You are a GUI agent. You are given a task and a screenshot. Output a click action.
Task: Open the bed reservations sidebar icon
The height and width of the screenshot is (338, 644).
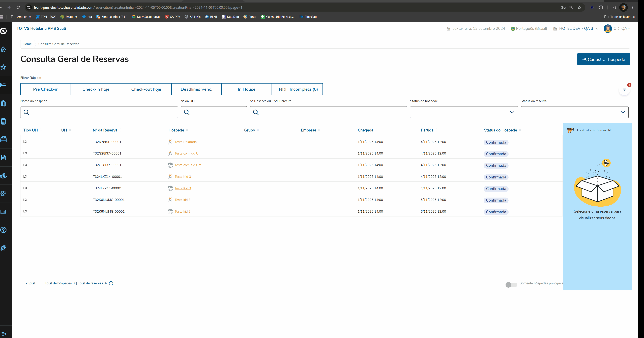(4, 85)
